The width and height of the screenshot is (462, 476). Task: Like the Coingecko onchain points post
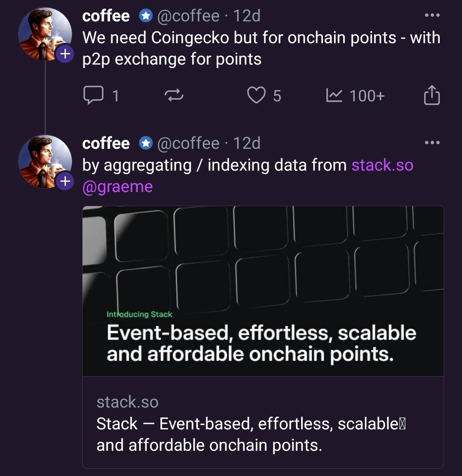point(257,95)
